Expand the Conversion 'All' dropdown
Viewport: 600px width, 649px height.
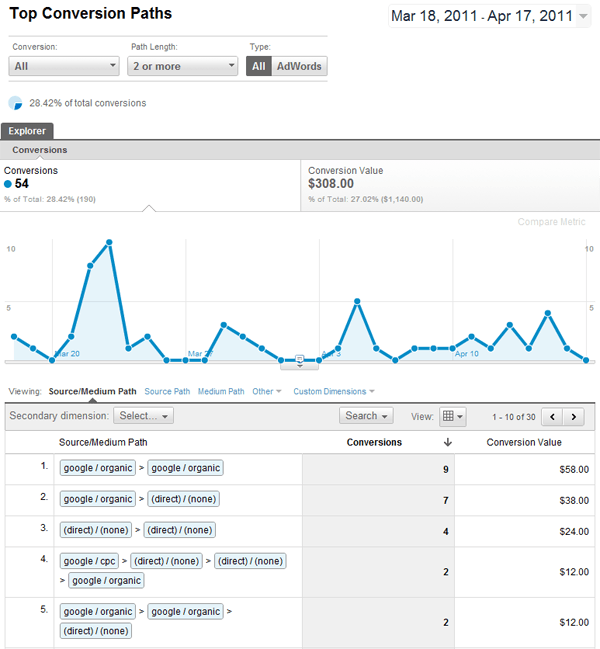[x=64, y=66]
